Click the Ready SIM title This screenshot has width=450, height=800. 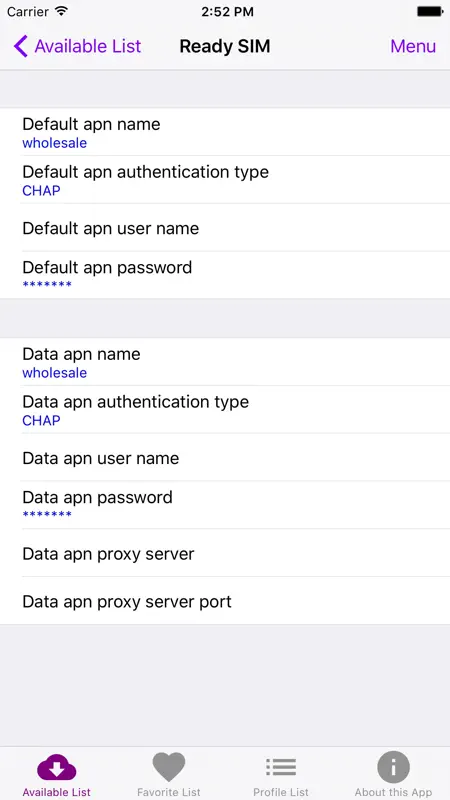point(225,46)
